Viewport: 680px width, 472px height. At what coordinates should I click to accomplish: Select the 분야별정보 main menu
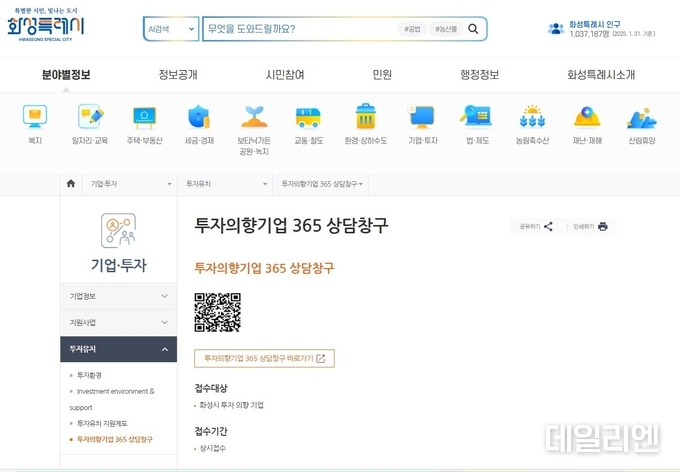(x=66, y=75)
